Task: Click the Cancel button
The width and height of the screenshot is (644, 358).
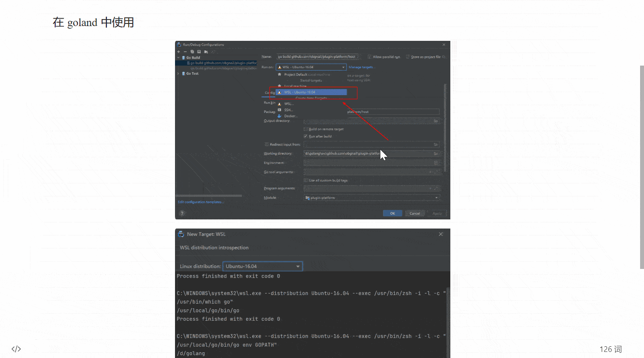Action: 415,213
